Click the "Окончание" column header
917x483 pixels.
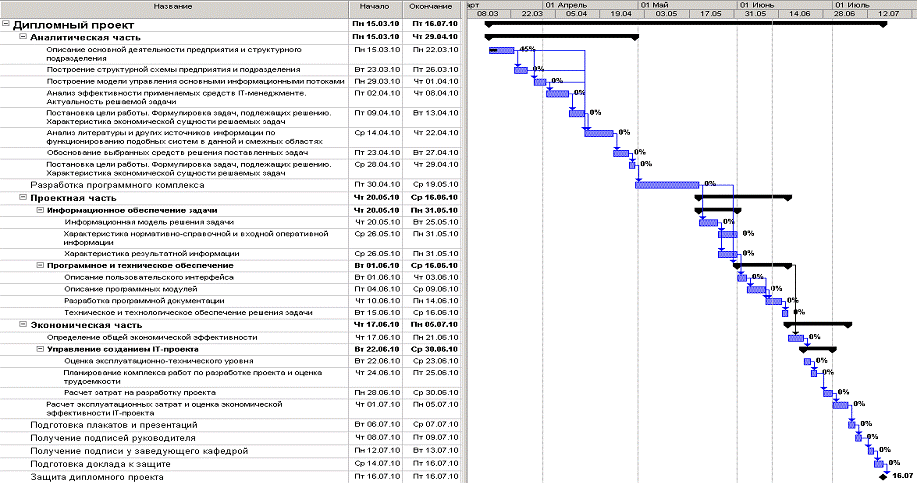coord(430,6)
